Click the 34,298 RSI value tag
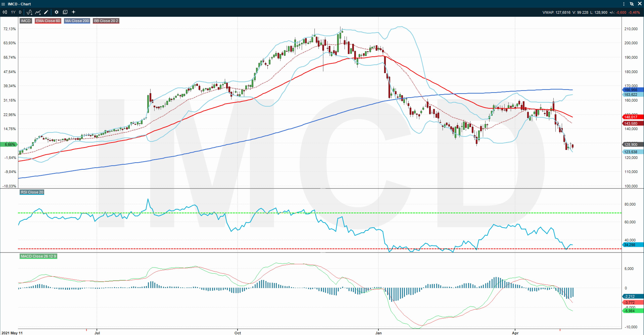644x335 pixels. [x=633, y=245]
